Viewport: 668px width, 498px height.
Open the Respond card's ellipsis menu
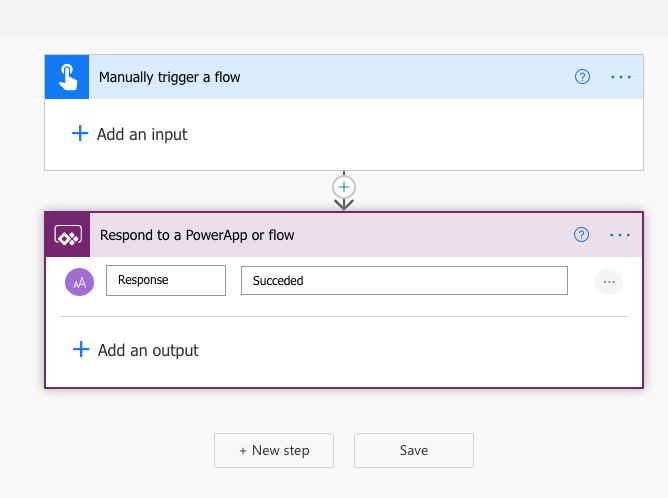(x=620, y=235)
